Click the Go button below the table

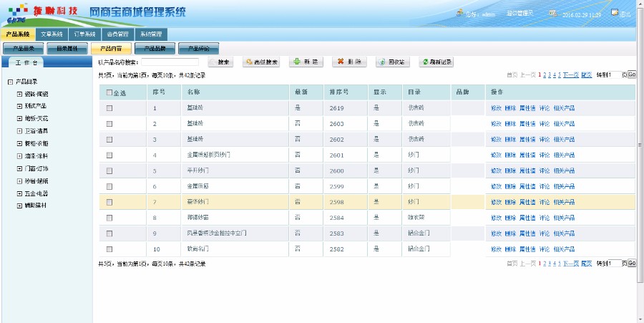coord(632,263)
